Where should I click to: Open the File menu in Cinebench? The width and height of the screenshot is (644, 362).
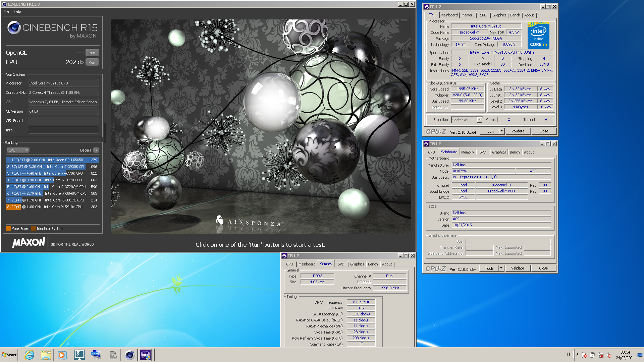[6, 11]
